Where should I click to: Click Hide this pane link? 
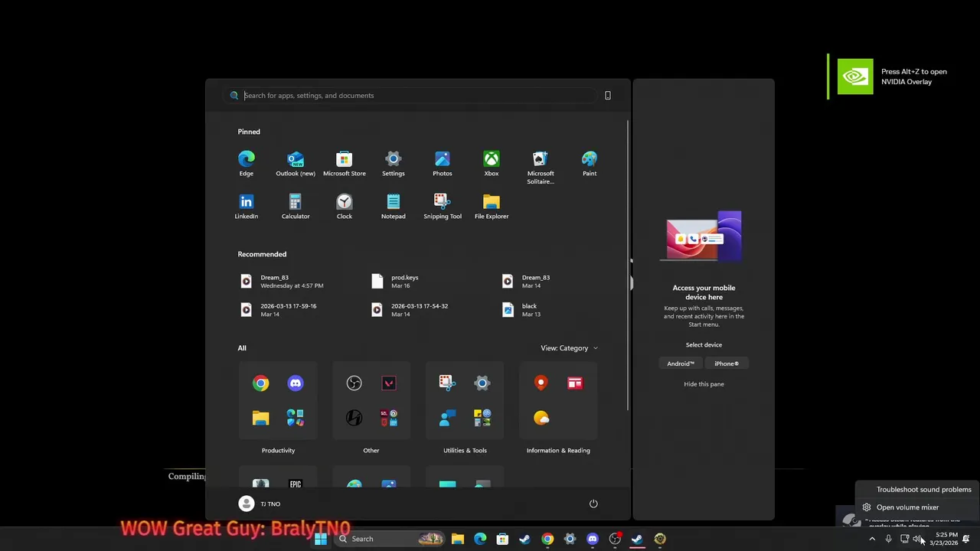click(x=704, y=384)
